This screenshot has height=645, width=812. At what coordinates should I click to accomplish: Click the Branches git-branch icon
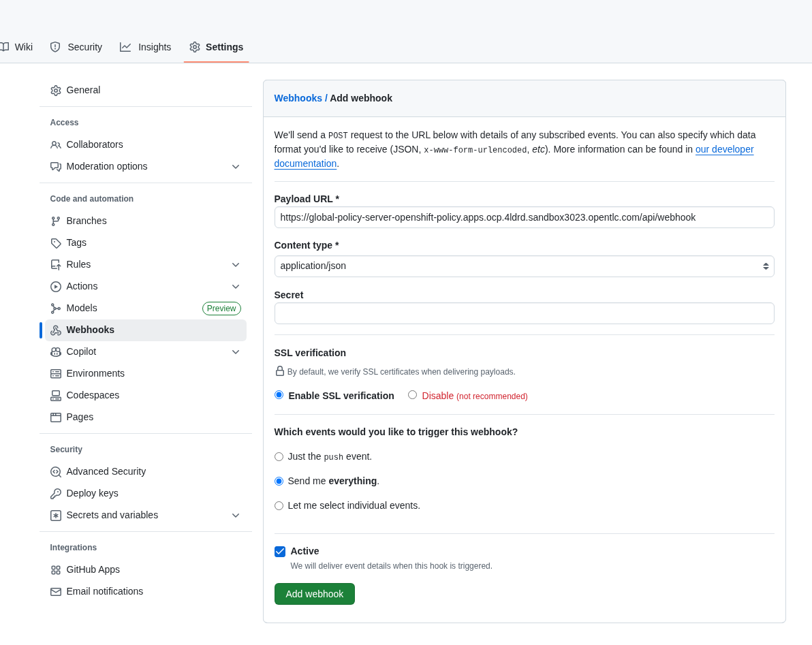[x=55, y=221]
